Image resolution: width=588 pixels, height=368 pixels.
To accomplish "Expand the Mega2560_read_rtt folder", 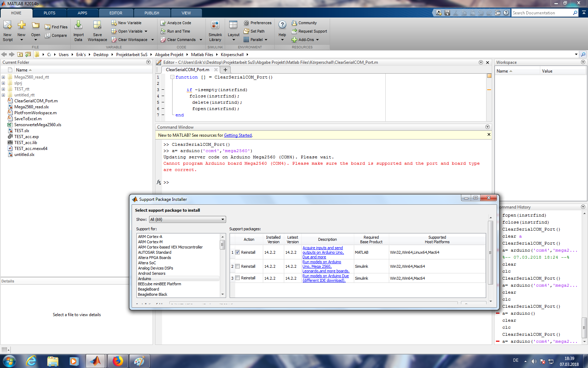I will [3, 77].
